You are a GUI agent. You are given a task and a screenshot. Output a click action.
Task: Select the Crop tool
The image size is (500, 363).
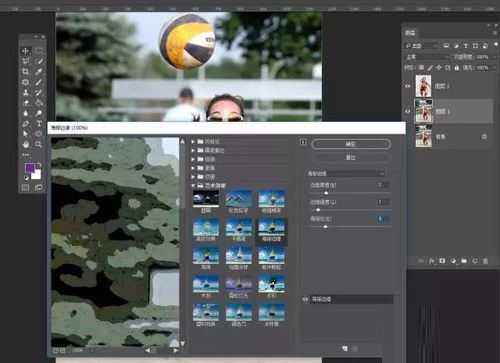pos(26,72)
